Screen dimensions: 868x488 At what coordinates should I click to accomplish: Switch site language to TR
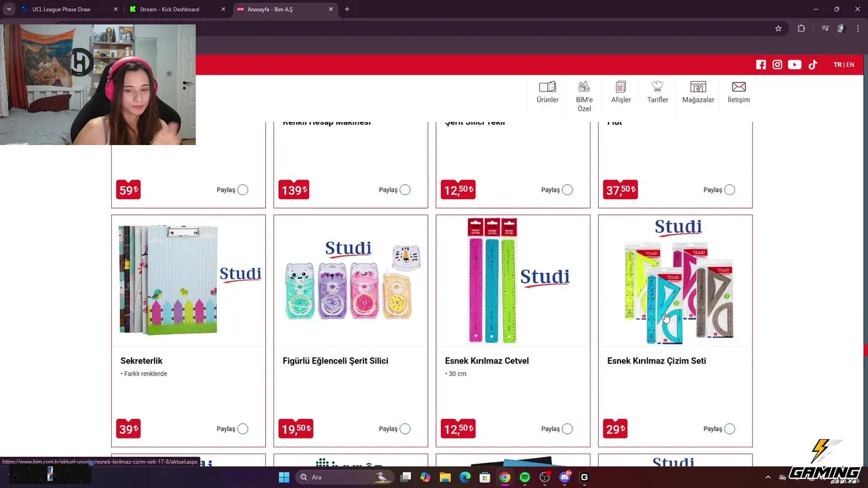pos(837,65)
